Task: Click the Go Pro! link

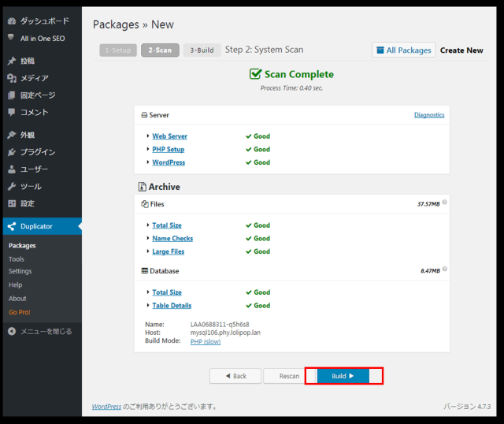Action: tap(20, 312)
